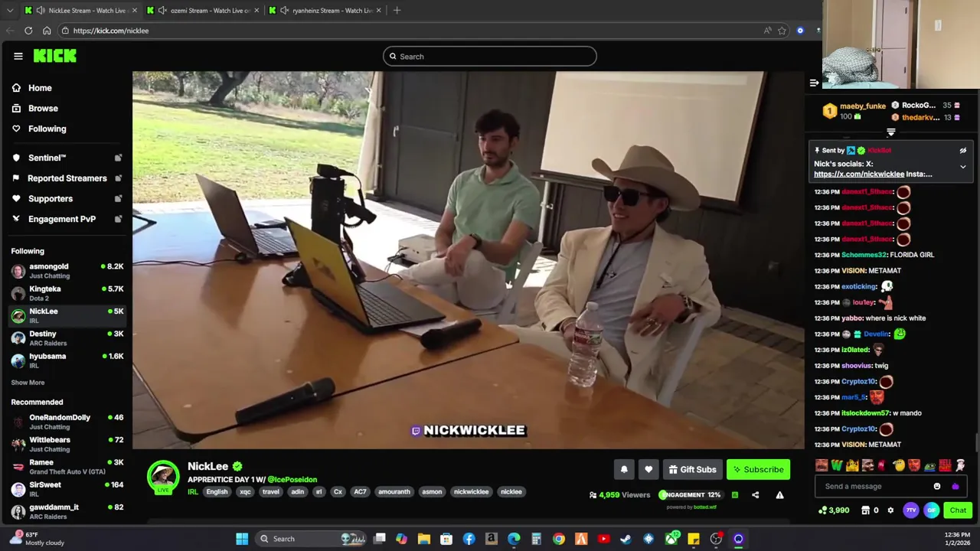Open chat settings gear icon
980x551 pixels.
coord(890,510)
